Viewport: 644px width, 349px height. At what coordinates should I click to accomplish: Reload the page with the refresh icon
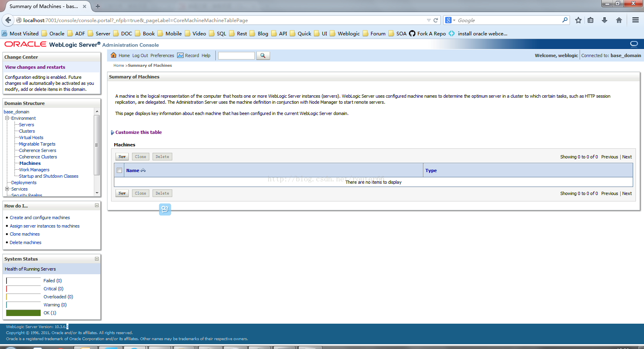click(x=436, y=20)
